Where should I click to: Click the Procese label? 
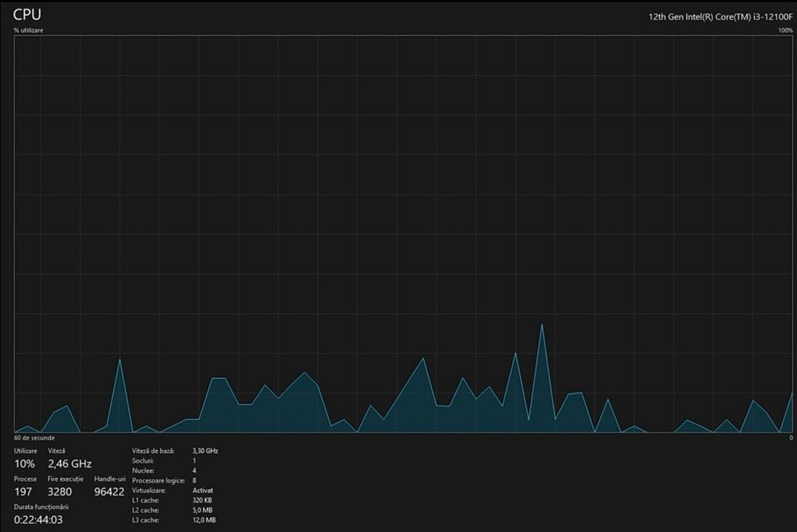pyautogui.click(x=25, y=479)
